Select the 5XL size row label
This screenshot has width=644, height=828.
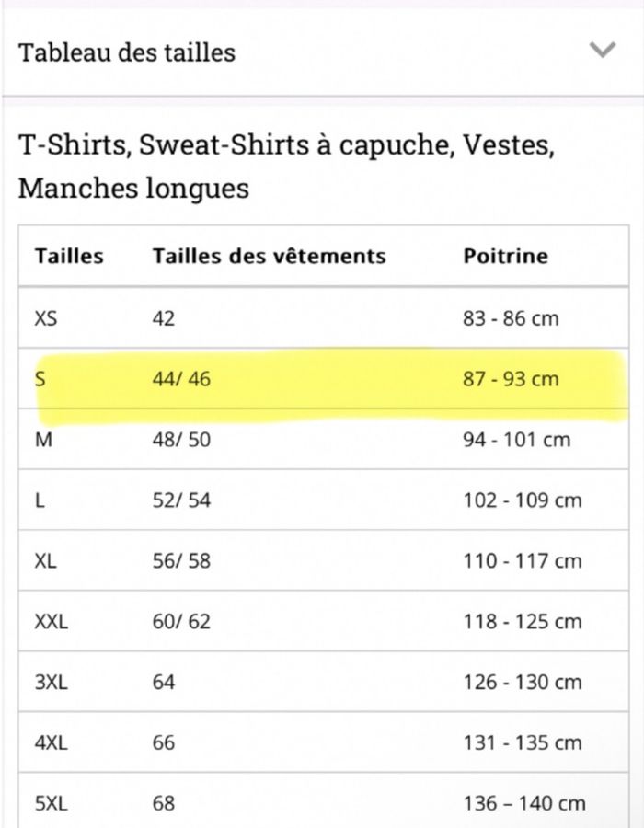pos(52,803)
